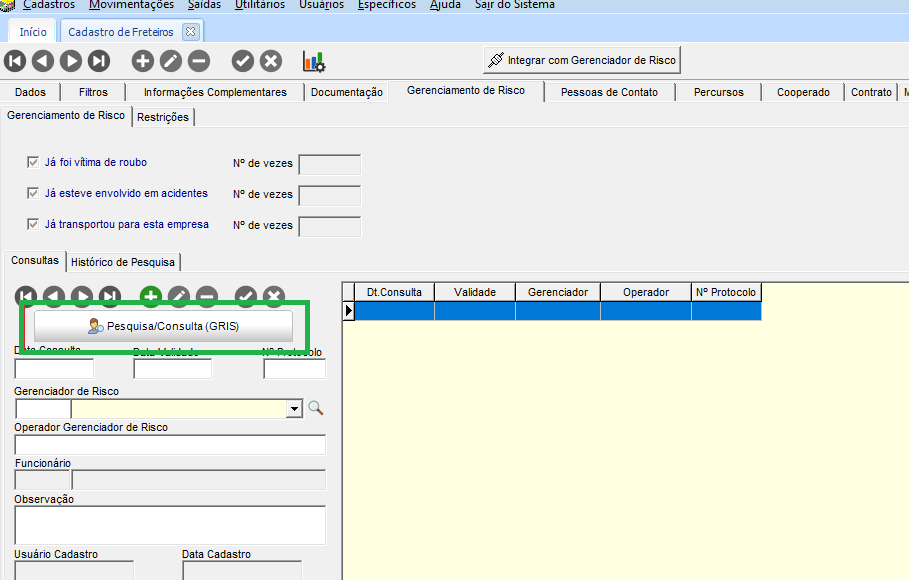Toggle 'Já foi vítima de roubo' checkbox
Image resolution: width=909 pixels, height=583 pixels.
click(x=32, y=162)
